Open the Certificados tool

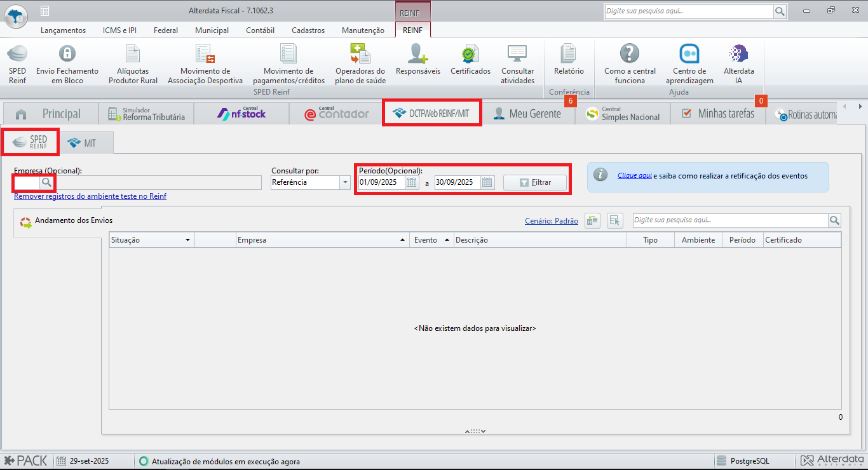[x=471, y=60]
